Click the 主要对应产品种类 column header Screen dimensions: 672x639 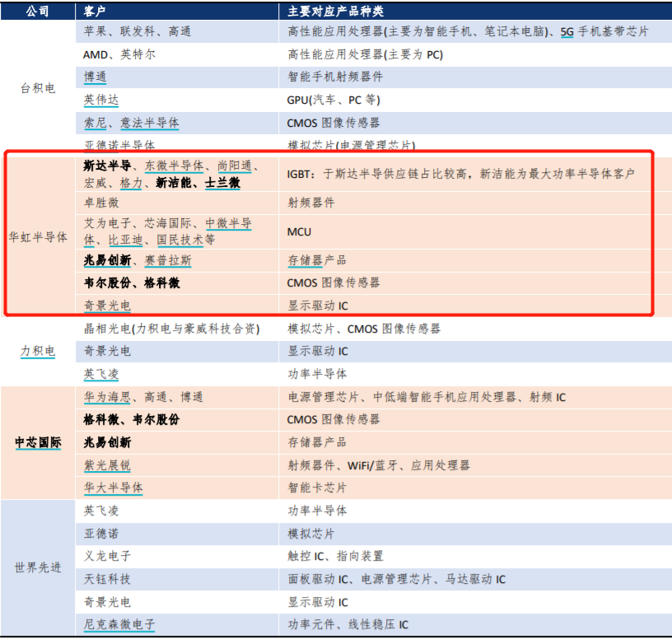[475, 12]
